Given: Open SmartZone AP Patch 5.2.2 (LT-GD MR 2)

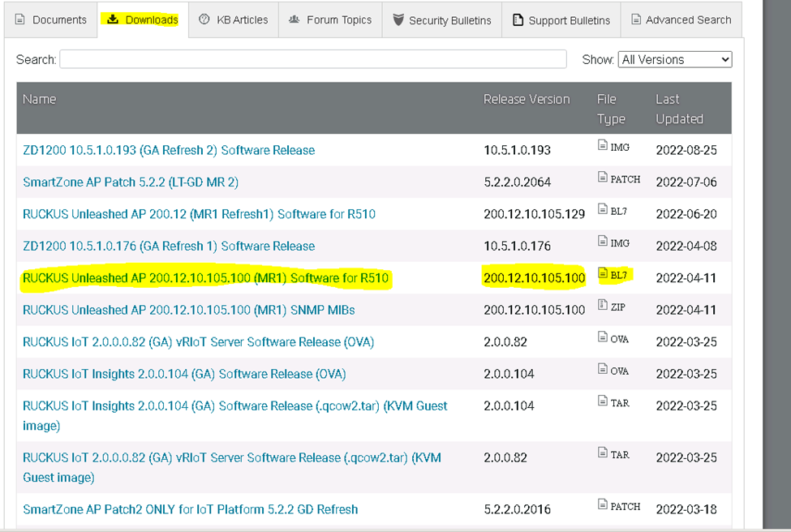Looking at the screenshot, I should click(130, 182).
